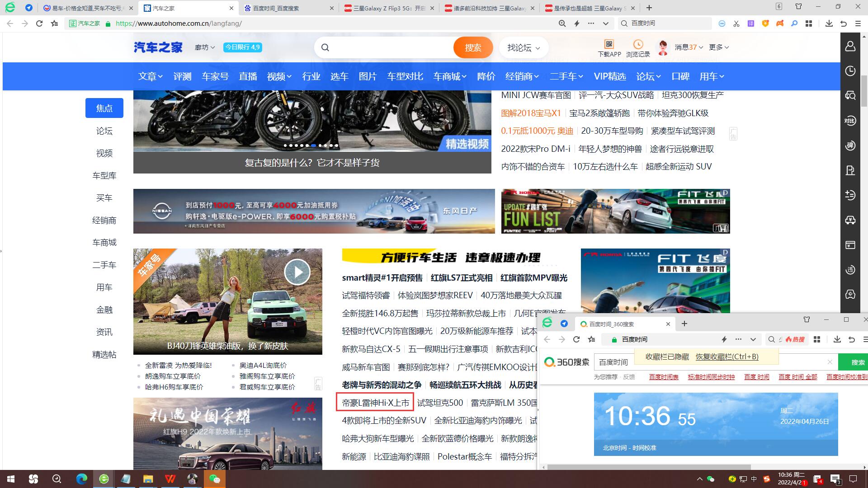Screen dimensions: 868x488
Task: Click the lightning speed-mode icon in address bar
Action: pos(577,23)
